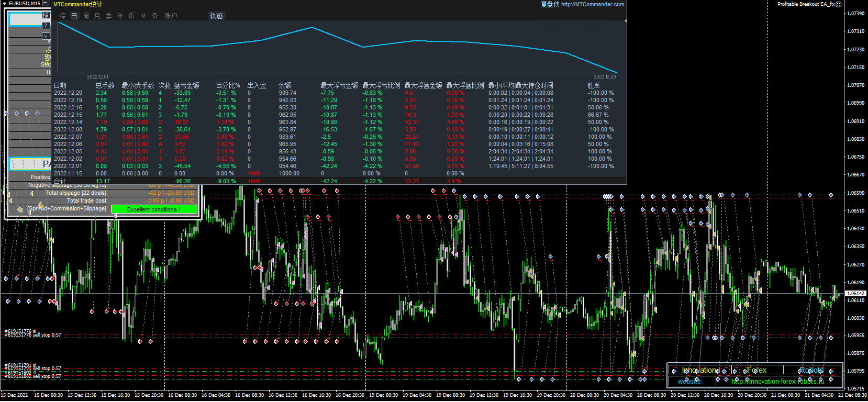Select the 2022.12.20 row date
The height and width of the screenshot is (402, 868).
tap(68, 93)
